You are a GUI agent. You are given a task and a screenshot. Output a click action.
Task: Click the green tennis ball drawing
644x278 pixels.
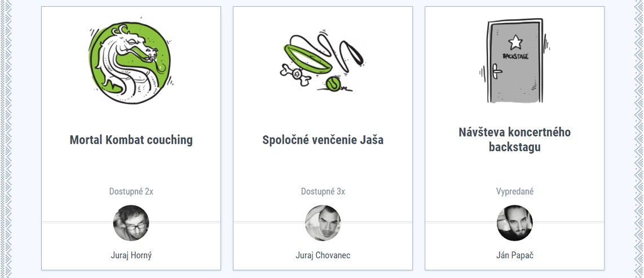click(x=333, y=84)
